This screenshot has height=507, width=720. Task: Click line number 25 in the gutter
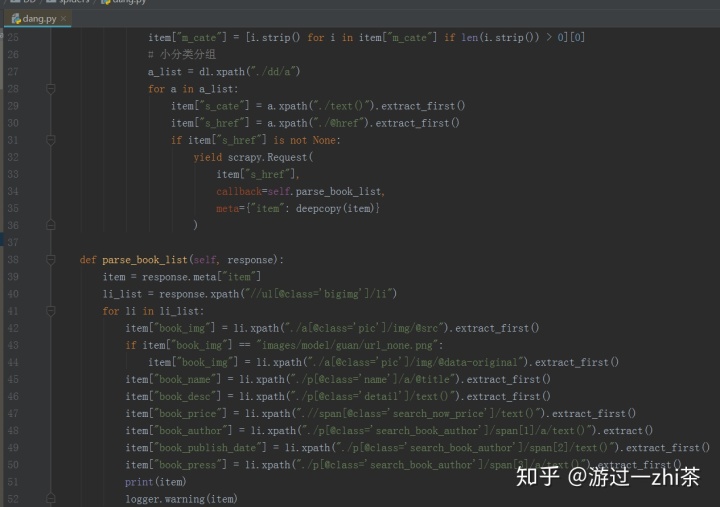(13, 37)
